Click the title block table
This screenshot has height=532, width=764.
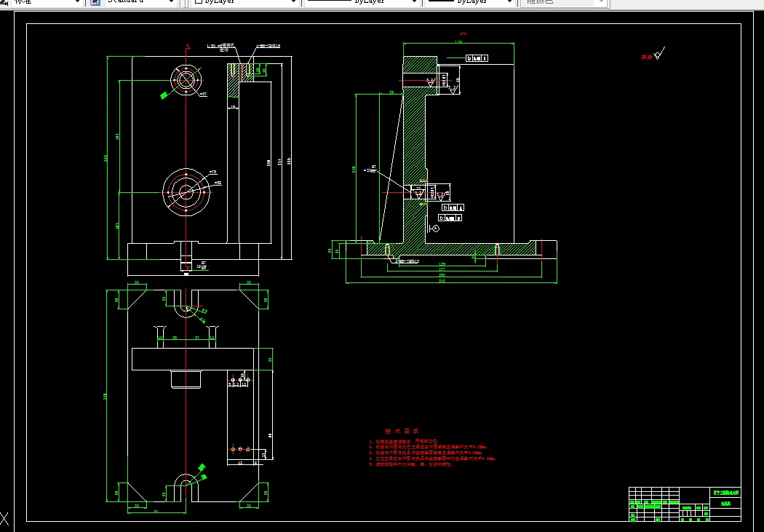685,504
